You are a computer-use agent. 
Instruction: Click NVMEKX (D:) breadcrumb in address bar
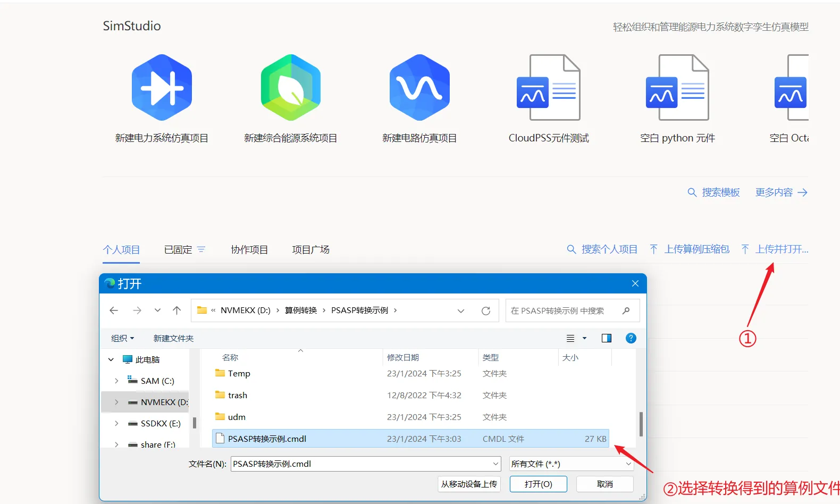coord(246,310)
